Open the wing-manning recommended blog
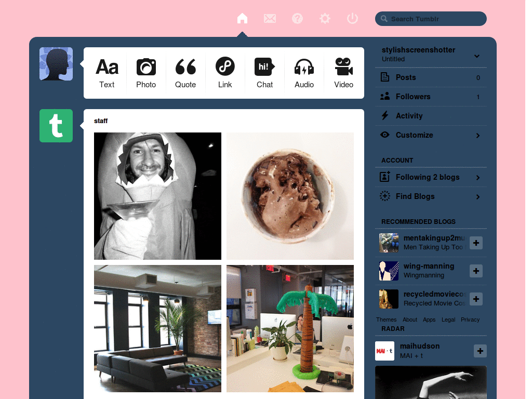The image size is (532, 399). coord(429,266)
